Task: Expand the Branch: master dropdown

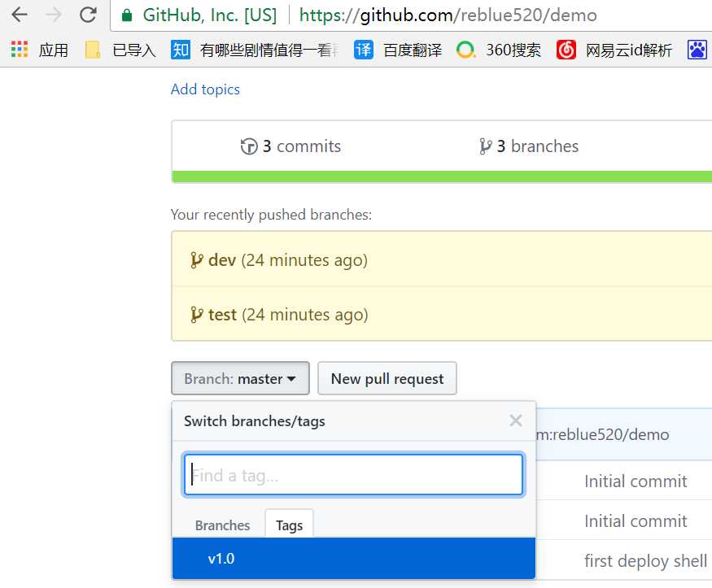Action: pos(240,379)
